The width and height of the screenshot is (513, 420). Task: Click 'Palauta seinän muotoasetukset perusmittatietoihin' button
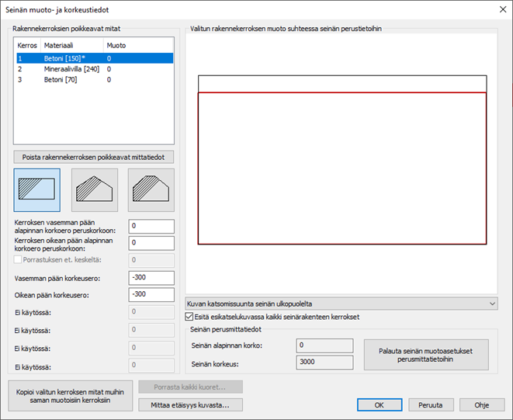(426, 355)
